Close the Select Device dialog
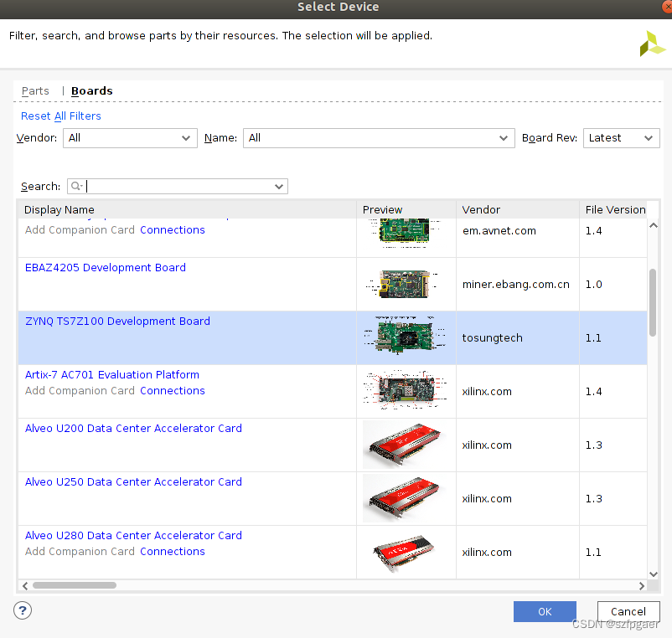 coord(667,7)
